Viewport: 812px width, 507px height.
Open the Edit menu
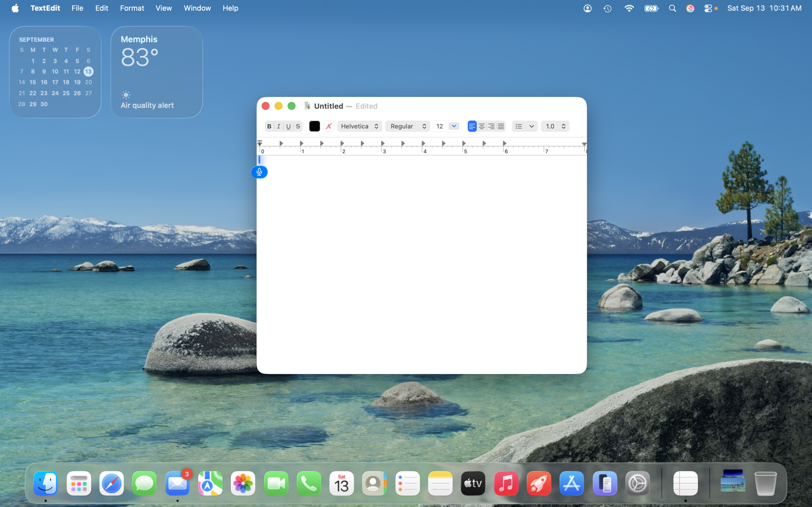click(x=101, y=8)
